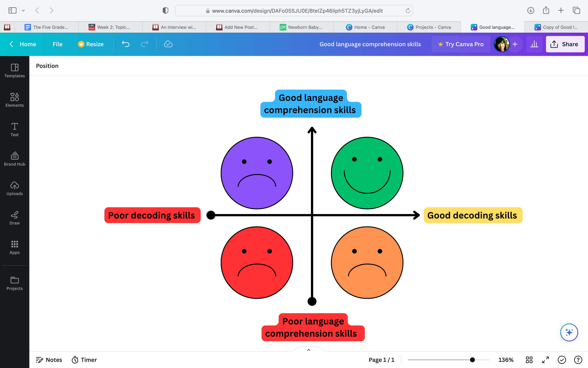
Task: Open the Uploads panel
Action: (x=14, y=188)
